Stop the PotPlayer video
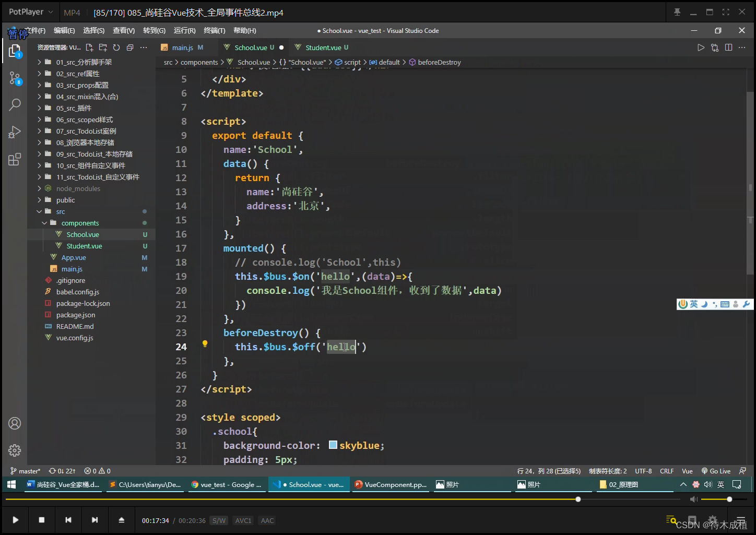The image size is (756, 535). point(42,520)
